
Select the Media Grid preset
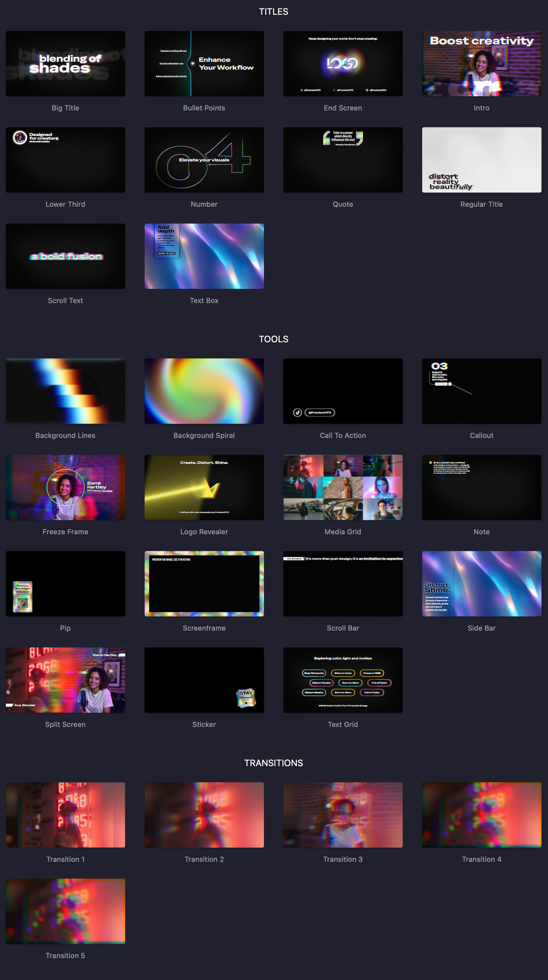pos(342,487)
